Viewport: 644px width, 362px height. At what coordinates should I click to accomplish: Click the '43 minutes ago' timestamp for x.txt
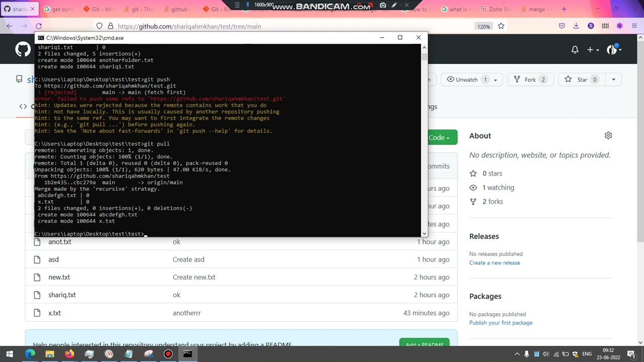click(426, 313)
